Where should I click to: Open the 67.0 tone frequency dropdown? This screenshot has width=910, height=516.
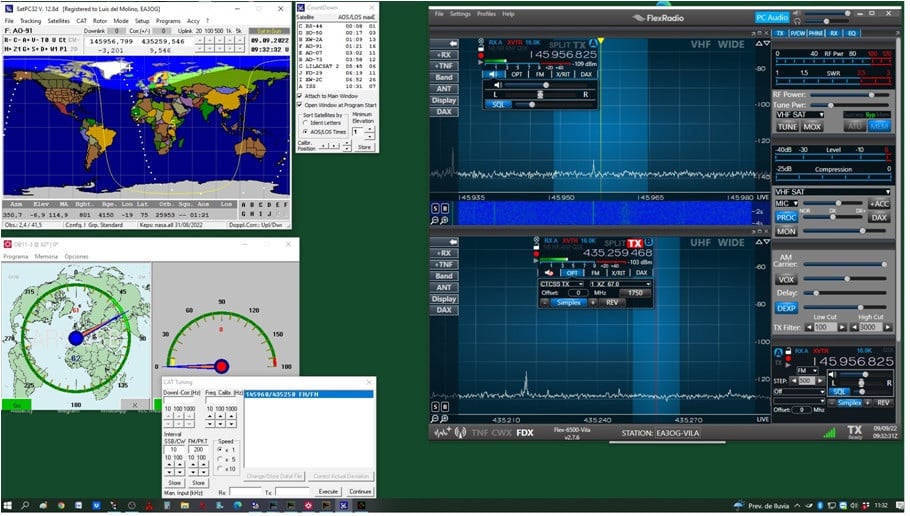pos(620,284)
